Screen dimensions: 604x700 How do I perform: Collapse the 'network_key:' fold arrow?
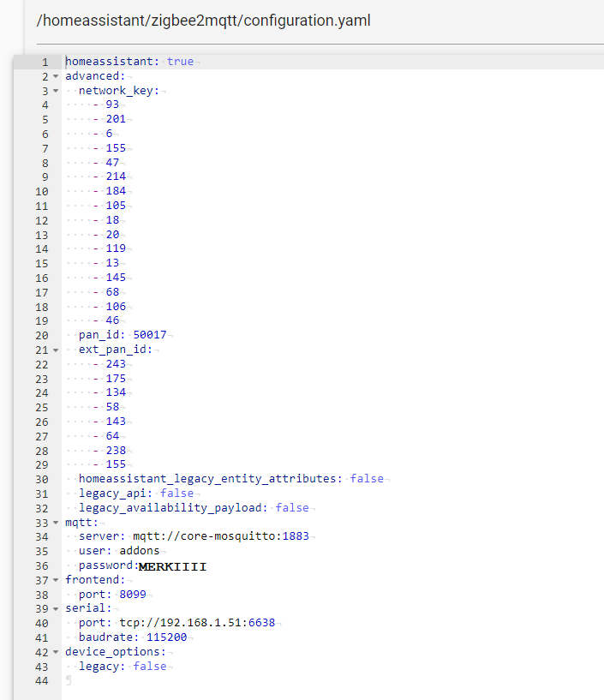56,91
